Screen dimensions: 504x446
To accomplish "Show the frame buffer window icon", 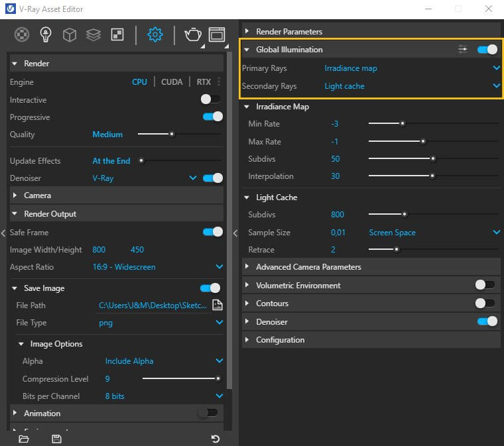I will pyautogui.click(x=216, y=34).
